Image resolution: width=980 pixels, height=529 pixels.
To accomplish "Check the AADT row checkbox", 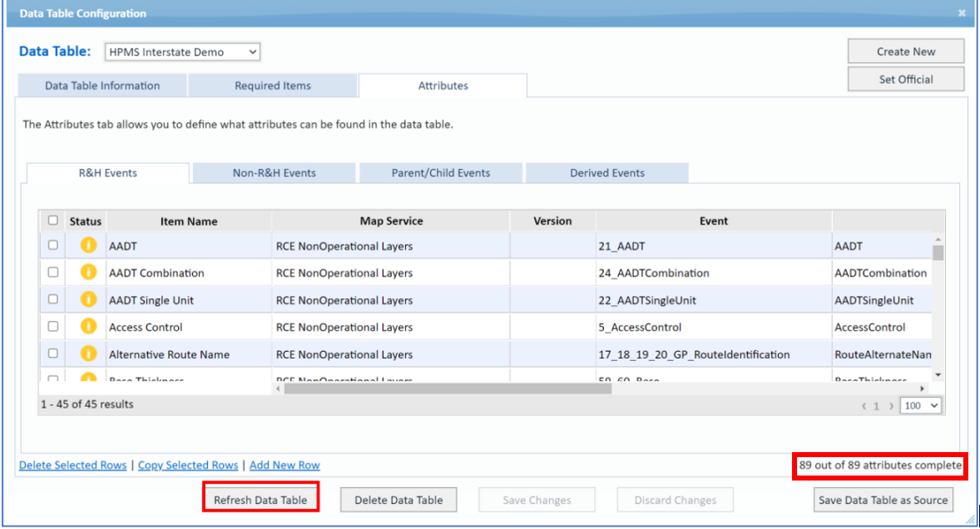I will (x=53, y=246).
